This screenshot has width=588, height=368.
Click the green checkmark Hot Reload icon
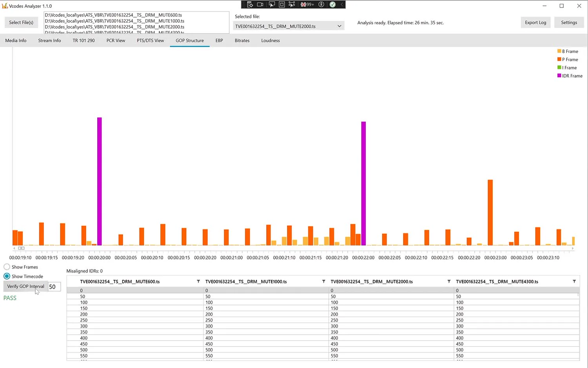[x=332, y=5]
